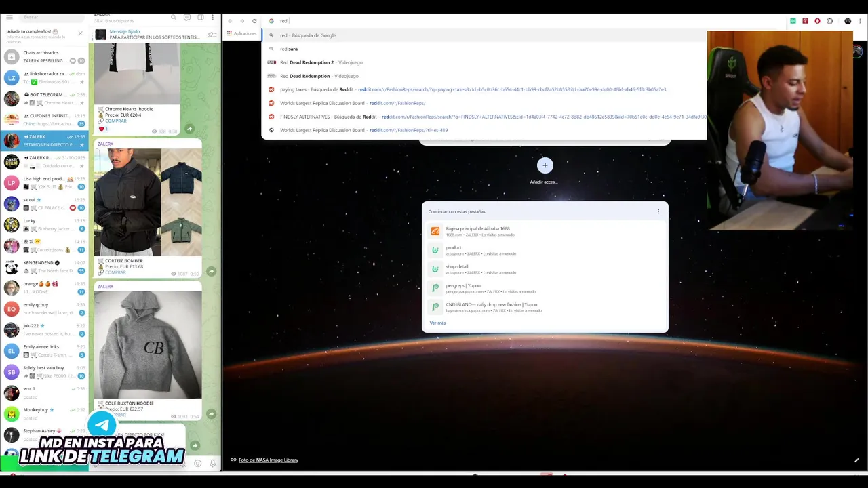Click COMPRAR link under CORTEIZ BOMBER

[115, 272]
